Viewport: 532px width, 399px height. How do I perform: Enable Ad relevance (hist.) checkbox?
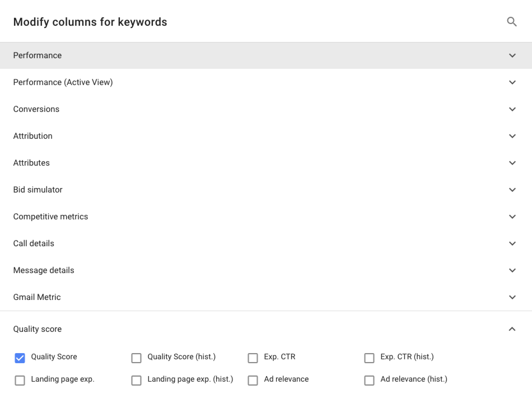click(x=369, y=380)
